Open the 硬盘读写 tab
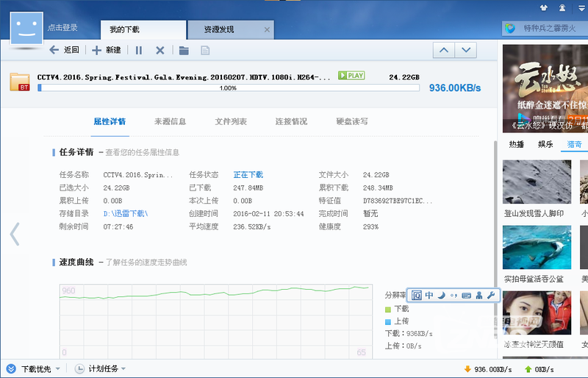588x378 pixels. pyautogui.click(x=352, y=121)
